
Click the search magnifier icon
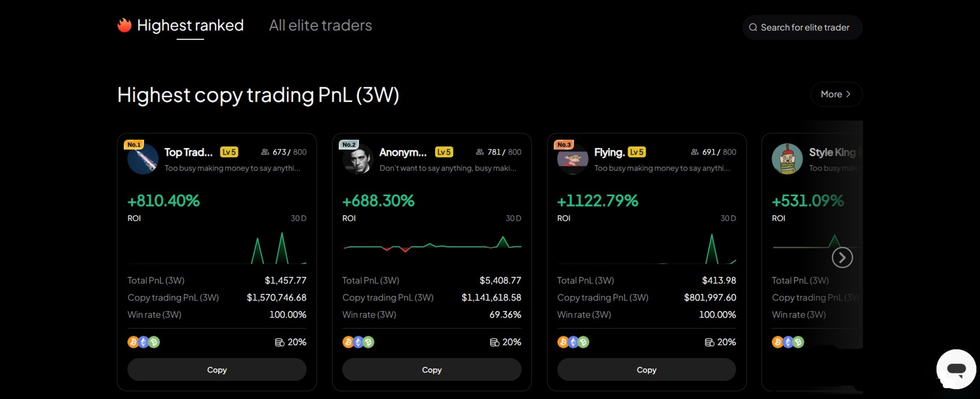click(752, 27)
